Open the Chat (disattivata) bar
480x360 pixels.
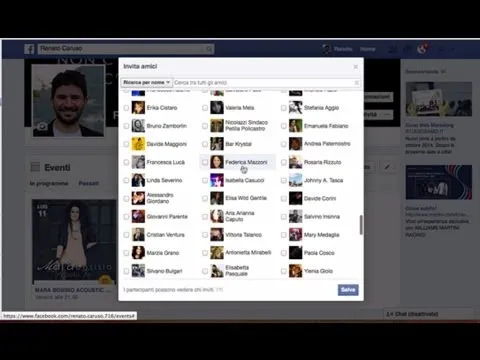coord(428,314)
